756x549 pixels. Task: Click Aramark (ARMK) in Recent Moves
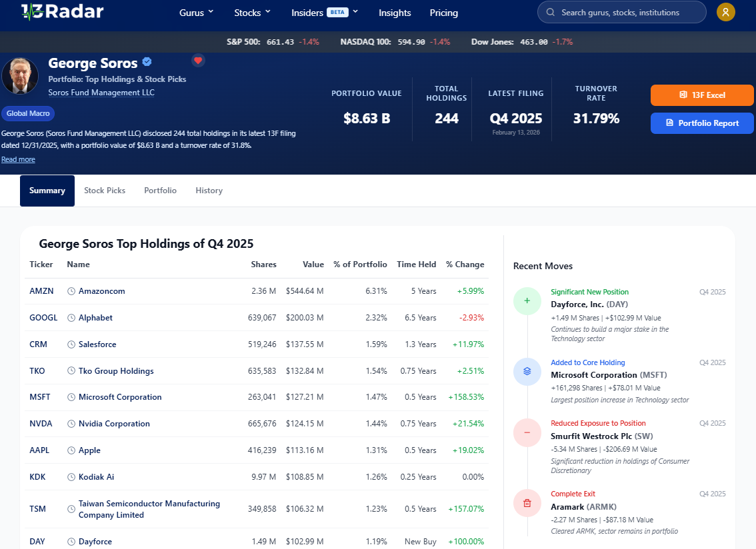coord(583,506)
